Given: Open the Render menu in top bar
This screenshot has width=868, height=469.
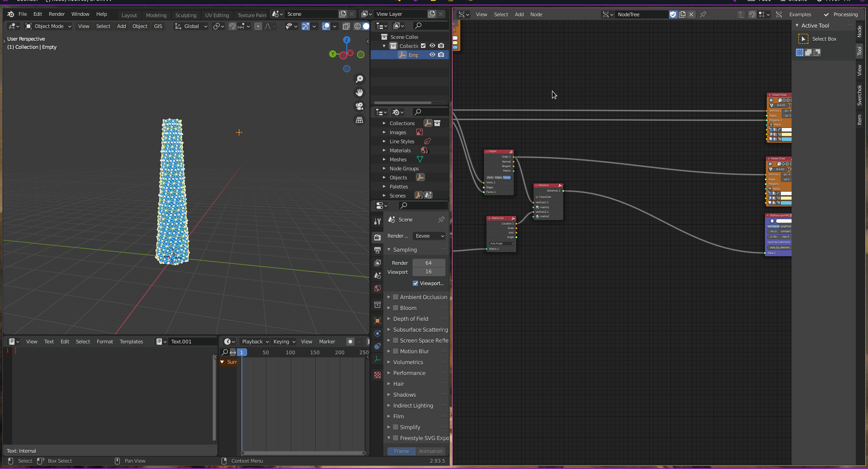Looking at the screenshot, I should click(x=57, y=14).
